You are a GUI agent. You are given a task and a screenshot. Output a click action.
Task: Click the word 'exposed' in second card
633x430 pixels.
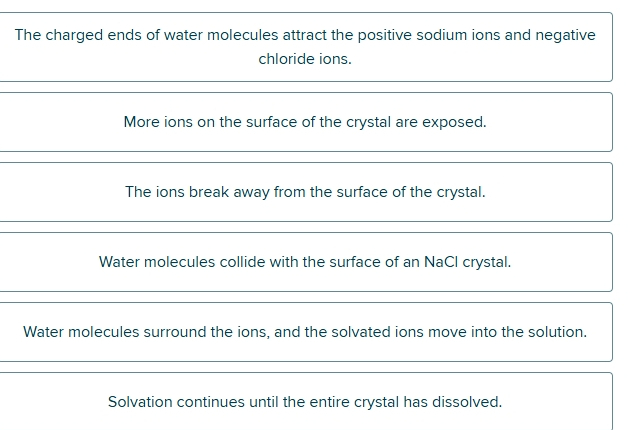pyautogui.click(x=454, y=122)
